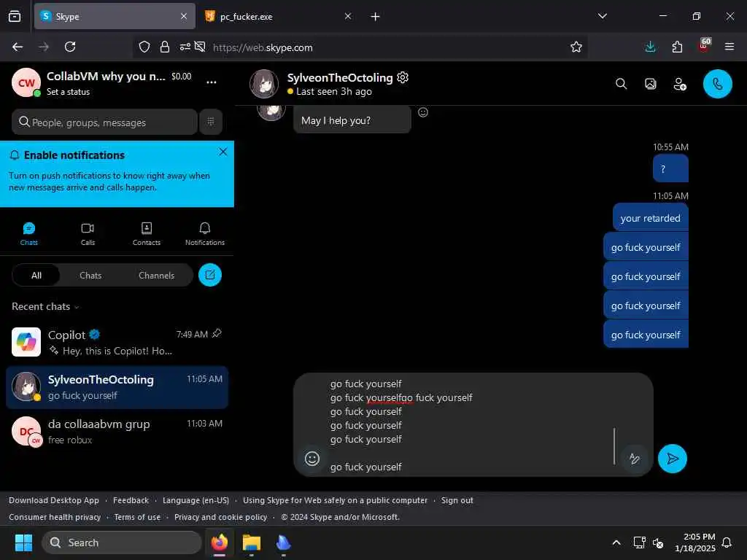Click the browser address bar URL
747x560 pixels.
[263, 47]
